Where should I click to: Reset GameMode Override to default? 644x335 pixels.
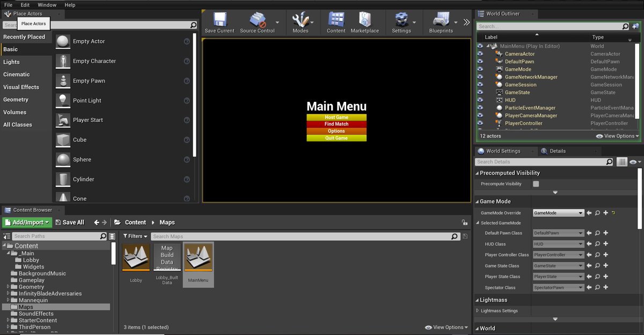coord(613,213)
